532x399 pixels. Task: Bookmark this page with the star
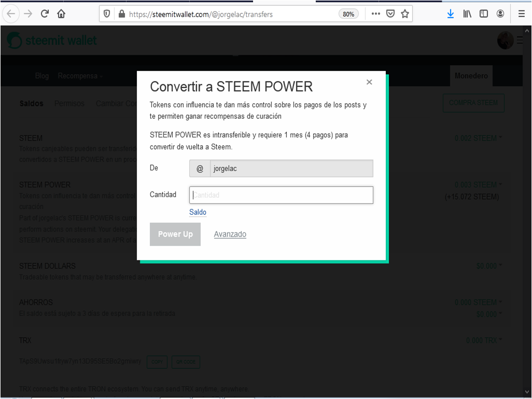[x=405, y=14]
